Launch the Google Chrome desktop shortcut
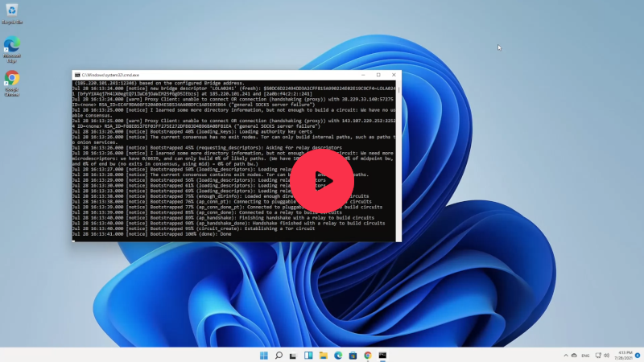This screenshot has height=362, width=644. [x=12, y=80]
